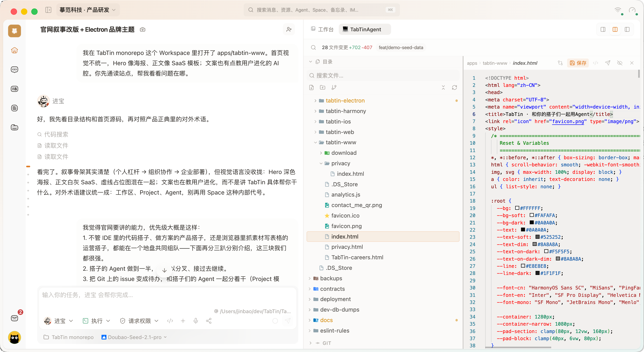Switch to left-only panel layout
This screenshot has height=352, width=644.
(603, 29)
